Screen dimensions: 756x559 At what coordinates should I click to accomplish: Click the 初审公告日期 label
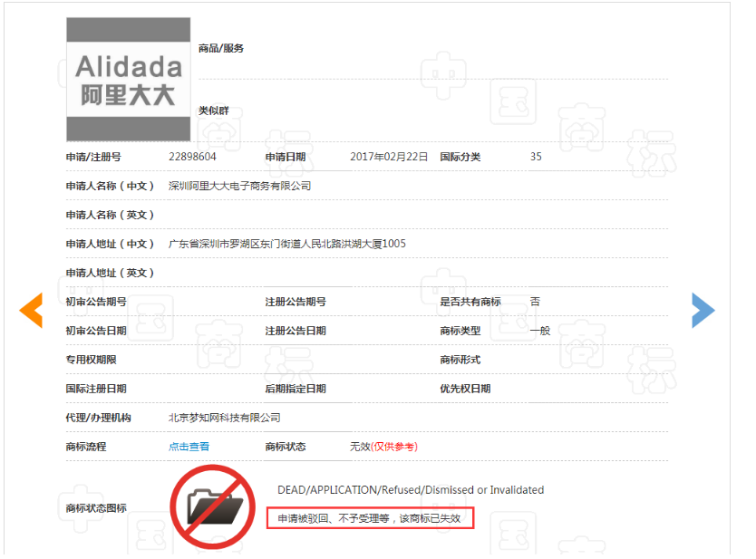pos(96,331)
